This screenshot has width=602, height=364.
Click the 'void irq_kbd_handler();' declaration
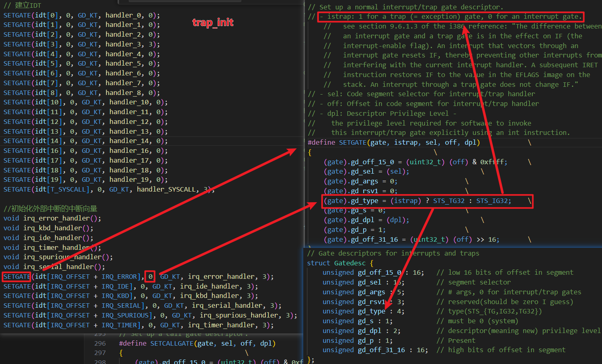coord(49,228)
